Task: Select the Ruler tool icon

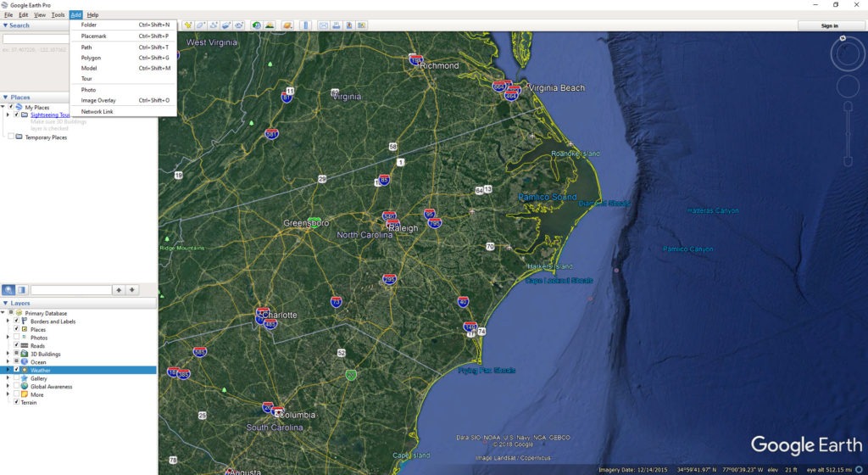Action: click(305, 25)
